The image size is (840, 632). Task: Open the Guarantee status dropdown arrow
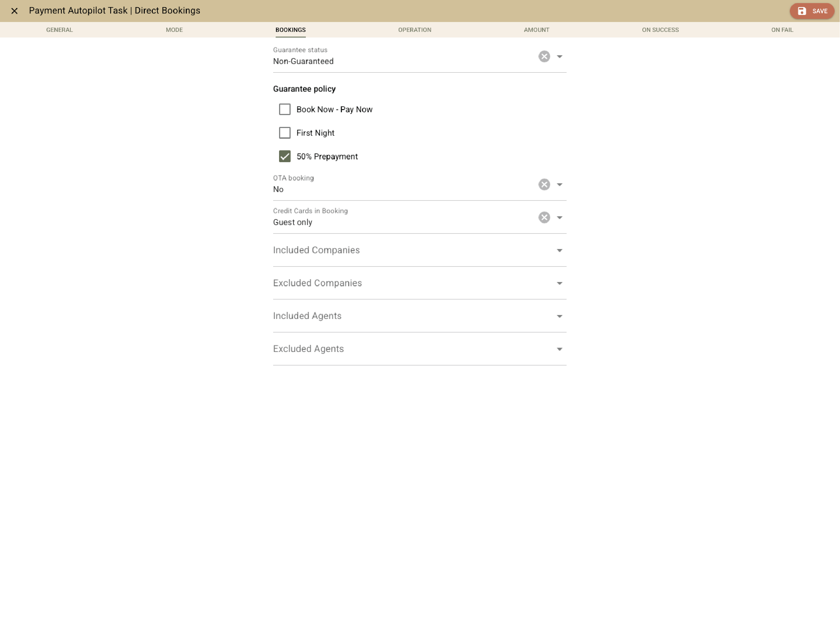[x=559, y=57]
